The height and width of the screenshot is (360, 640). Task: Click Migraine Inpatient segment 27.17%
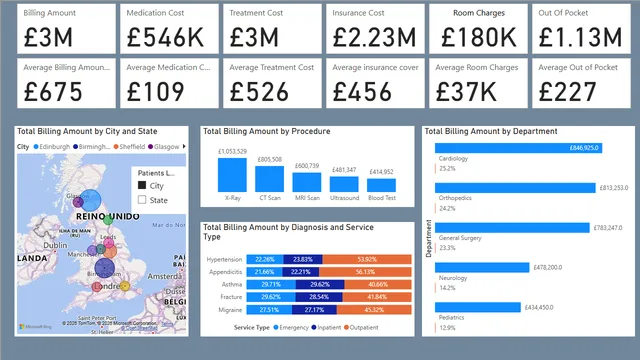pos(314,310)
